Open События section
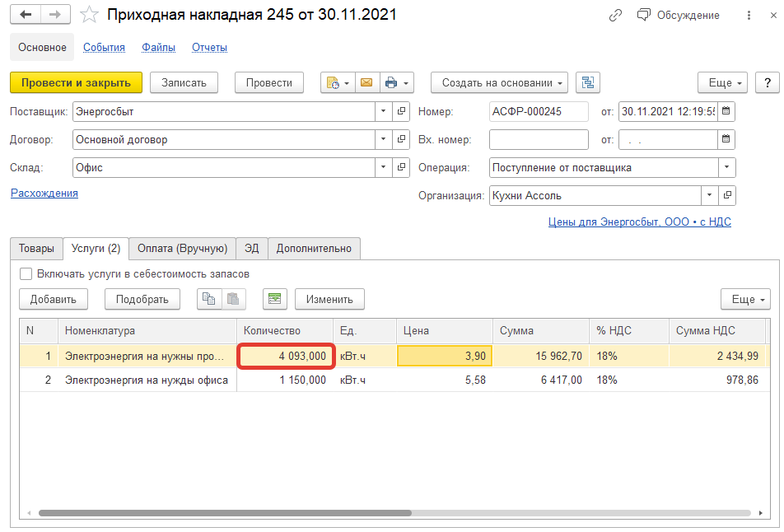Viewport: 784px width, 532px height. click(x=104, y=48)
